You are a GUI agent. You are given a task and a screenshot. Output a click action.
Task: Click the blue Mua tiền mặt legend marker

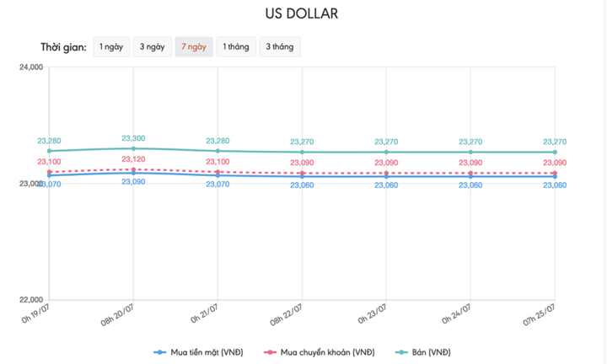coord(160,351)
